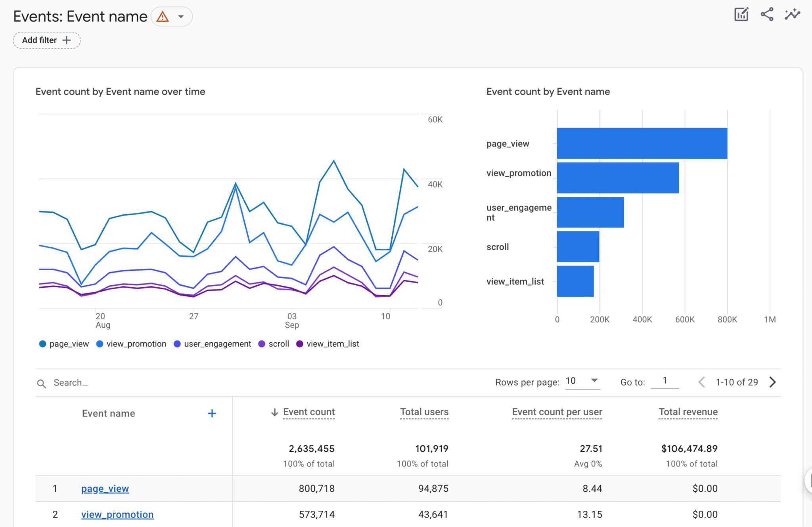Open the Rows per page dropdown
Image resolution: width=812 pixels, height=527 pixels.
(582, 381)
